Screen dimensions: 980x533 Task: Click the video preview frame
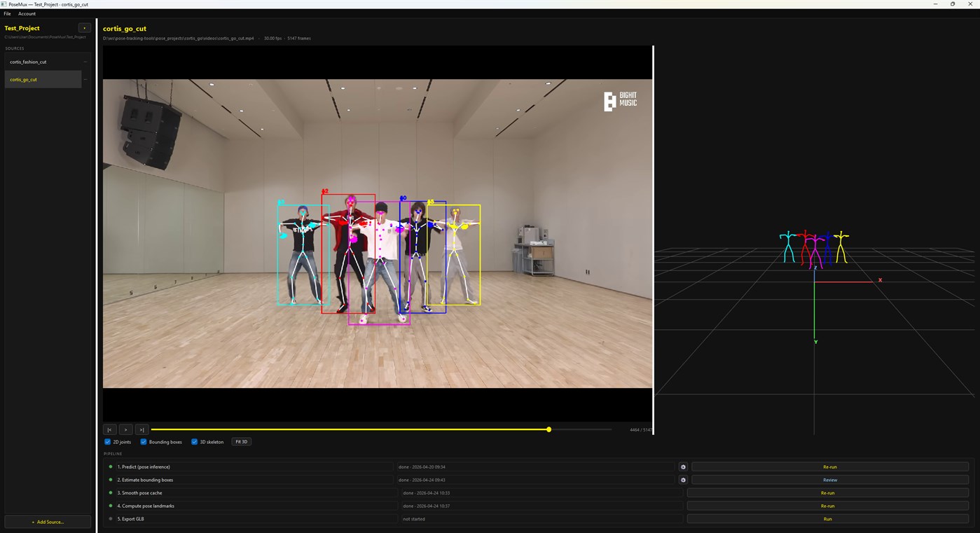[x=378, y=233]
